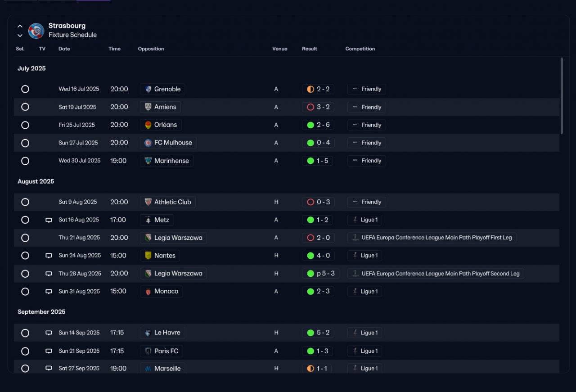This screenshot has height=392, width=576.
Task: Click the Strasbourg club crest icon
Action: pos(36,31)
